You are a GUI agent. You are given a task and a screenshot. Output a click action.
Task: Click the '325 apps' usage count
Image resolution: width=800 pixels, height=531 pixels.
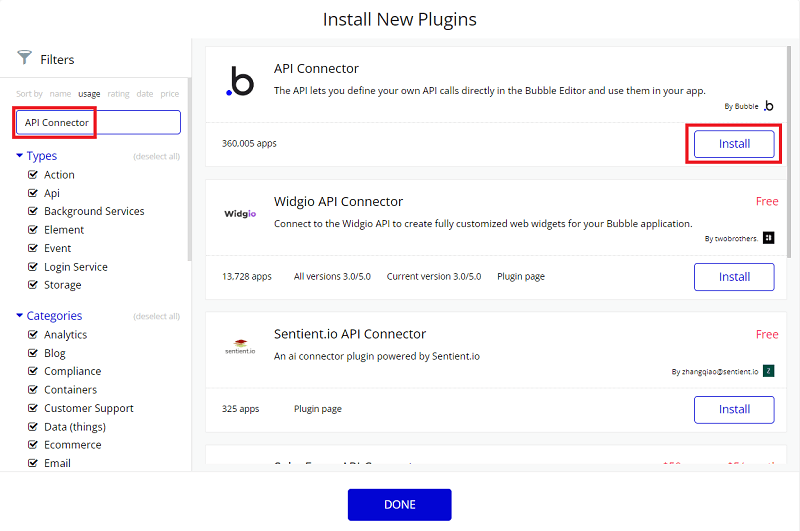click(240, 409)
